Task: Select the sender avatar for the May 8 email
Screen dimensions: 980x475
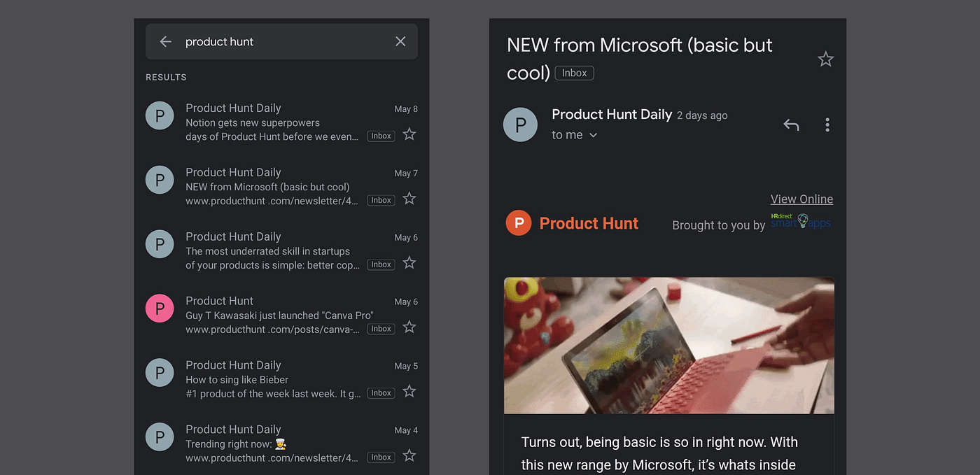Action: 160,115
